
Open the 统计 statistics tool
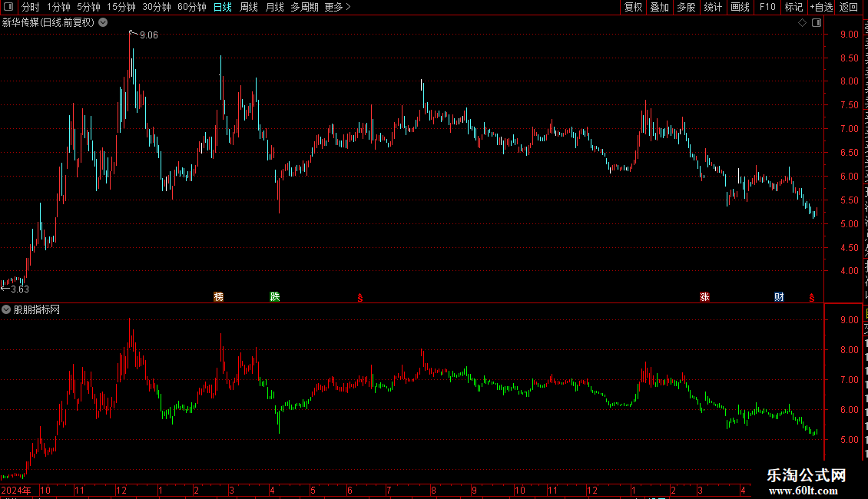click(712, 7)
